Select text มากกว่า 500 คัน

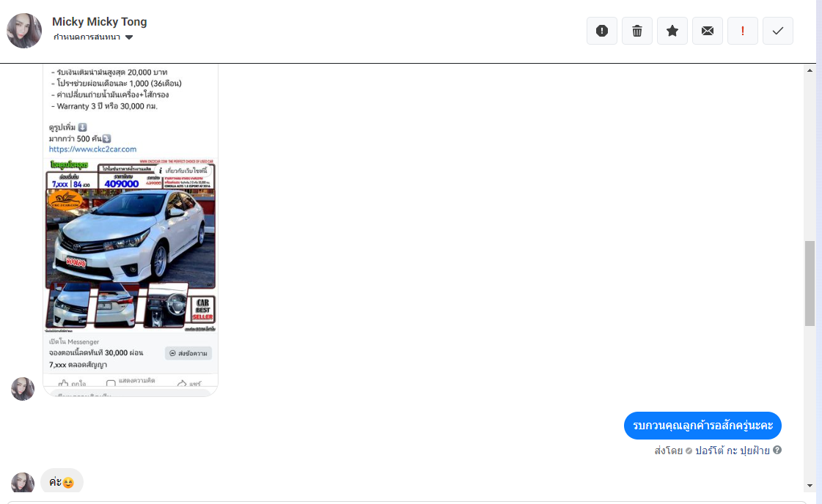point(76,139)
